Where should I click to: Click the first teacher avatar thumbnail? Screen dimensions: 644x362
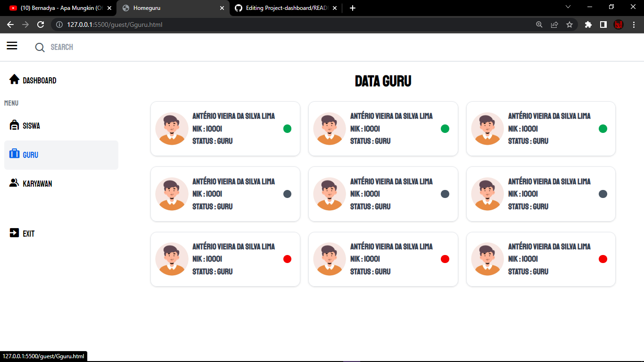coord(172,128)
